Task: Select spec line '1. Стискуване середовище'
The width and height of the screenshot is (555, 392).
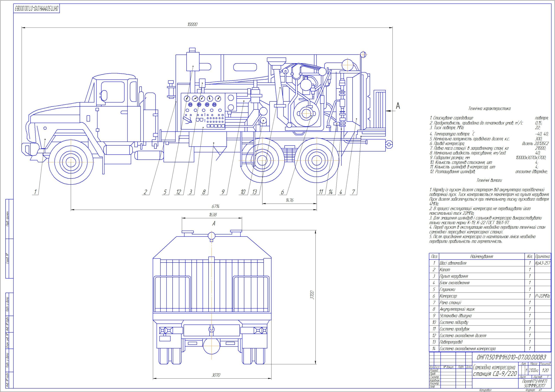Action: (x=451, y=118)
